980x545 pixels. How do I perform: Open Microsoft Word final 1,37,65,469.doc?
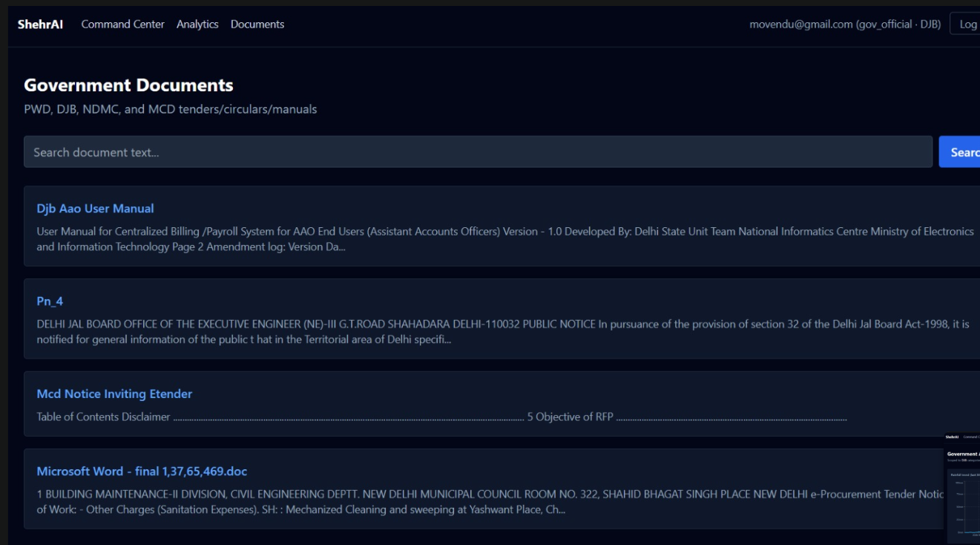142,471
